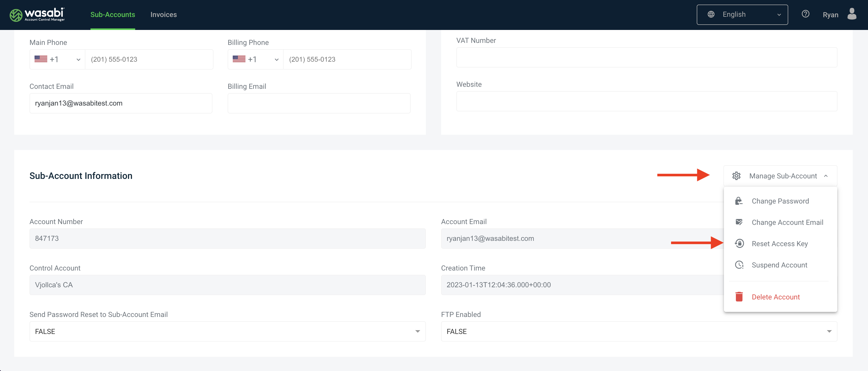Open the Sub-Accounts tab
Screen dimensions: 868x371
coord(113,14)
